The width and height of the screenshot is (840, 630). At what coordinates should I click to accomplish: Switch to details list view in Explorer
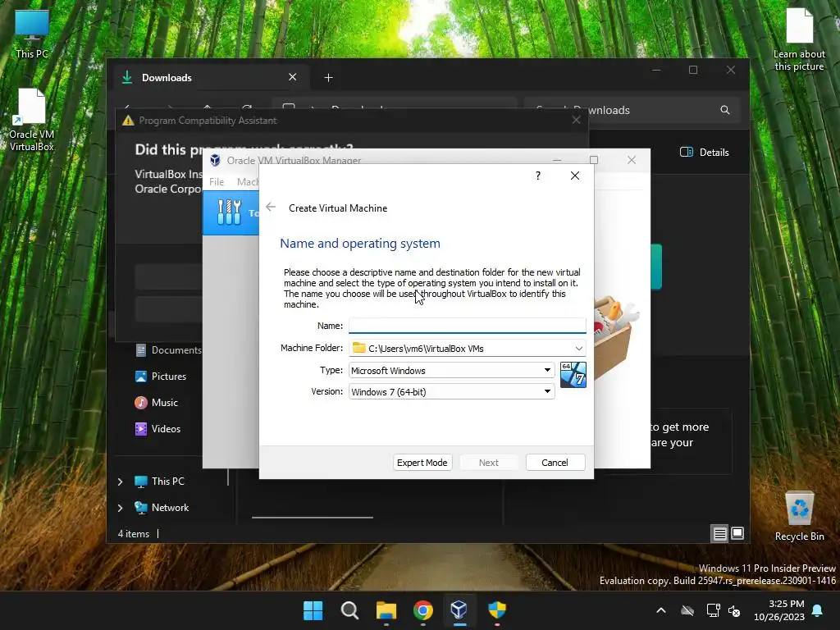[x=719, y=533]
